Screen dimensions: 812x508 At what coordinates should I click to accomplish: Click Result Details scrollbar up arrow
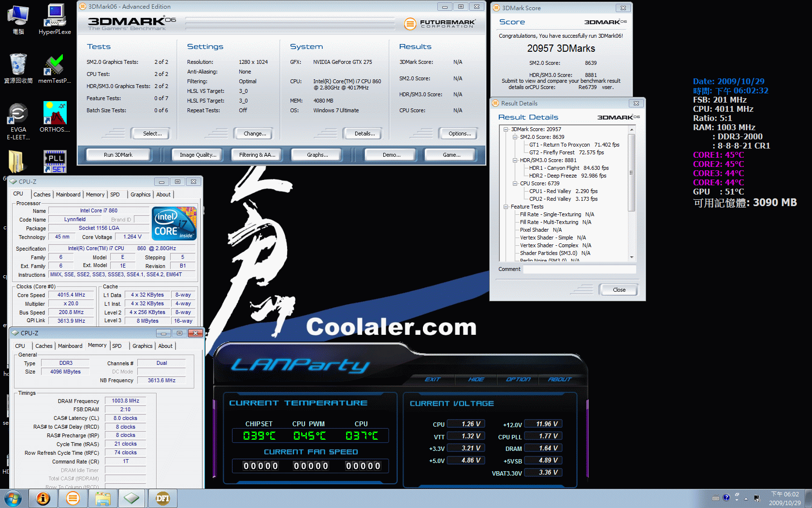pos(631,130)
